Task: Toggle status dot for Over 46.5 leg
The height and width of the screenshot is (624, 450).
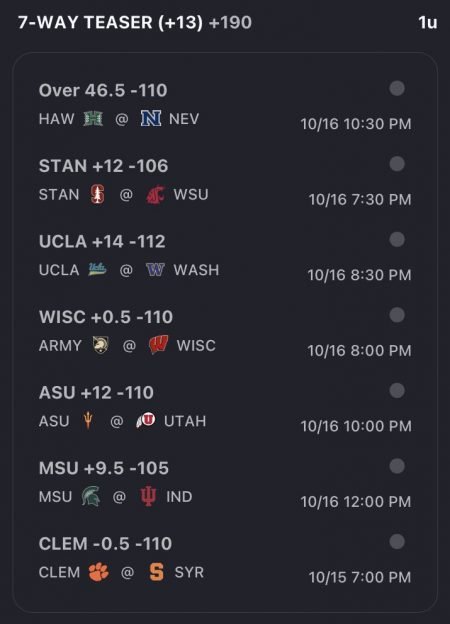Action: (397, 88)
